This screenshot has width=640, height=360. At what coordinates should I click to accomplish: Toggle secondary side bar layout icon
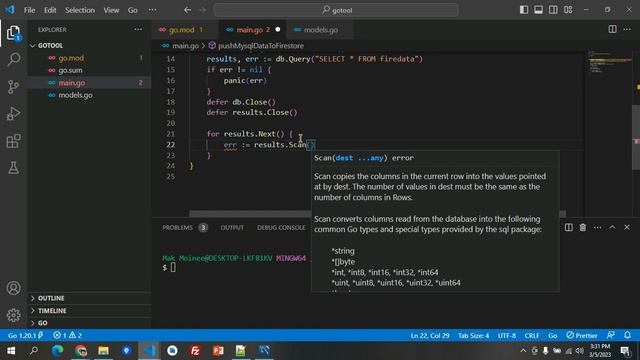coord(553,10)
